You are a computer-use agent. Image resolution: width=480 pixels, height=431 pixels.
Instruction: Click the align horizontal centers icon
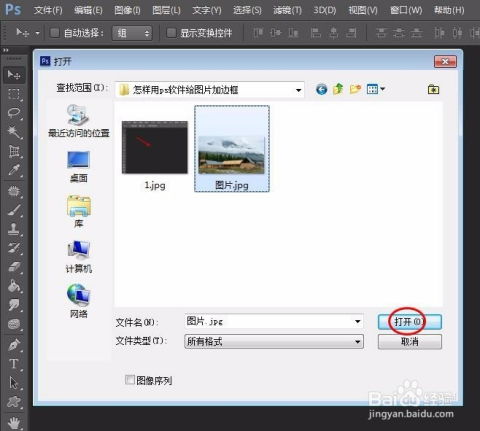pyautogui.click(x=333, y=33)
